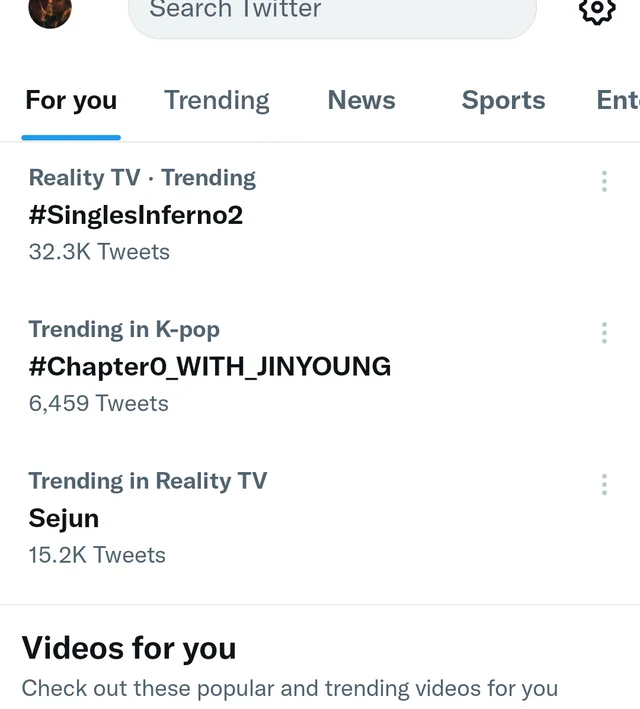Switch to the partially visible Entertainment tab

tap(618, 101)
